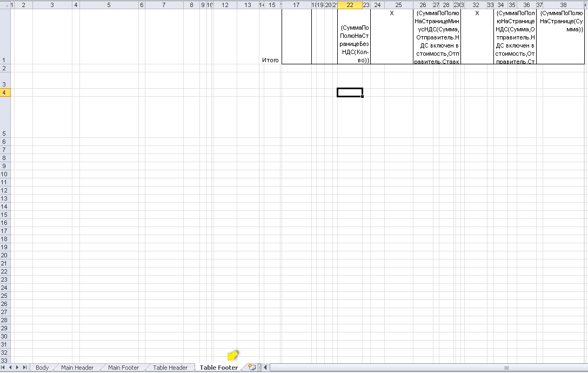The height and width of the screenshot is (373, 588).
Task: Switch to the Main Footer sheet
Action: coord(123,368)
